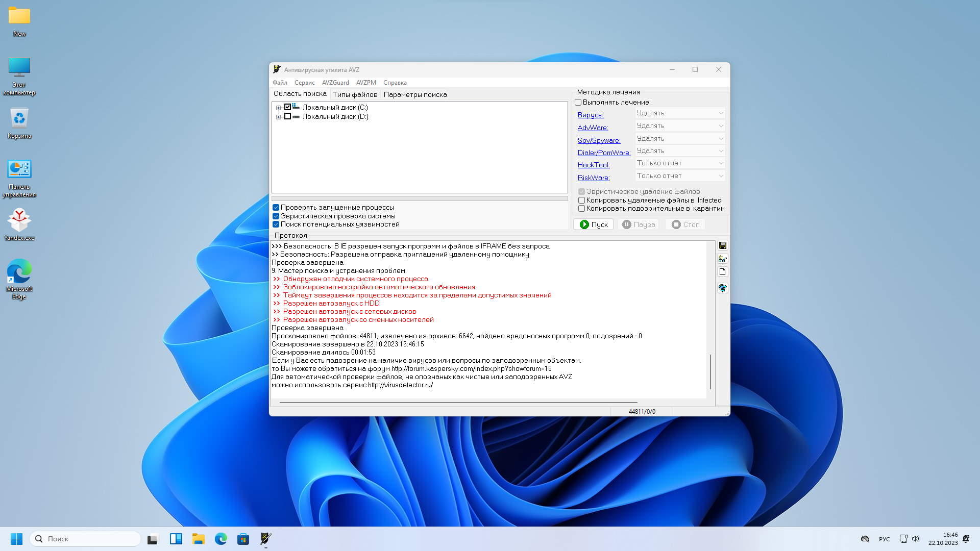
Task: Open the HackTool action dropdown
Action: coord(680,163)
